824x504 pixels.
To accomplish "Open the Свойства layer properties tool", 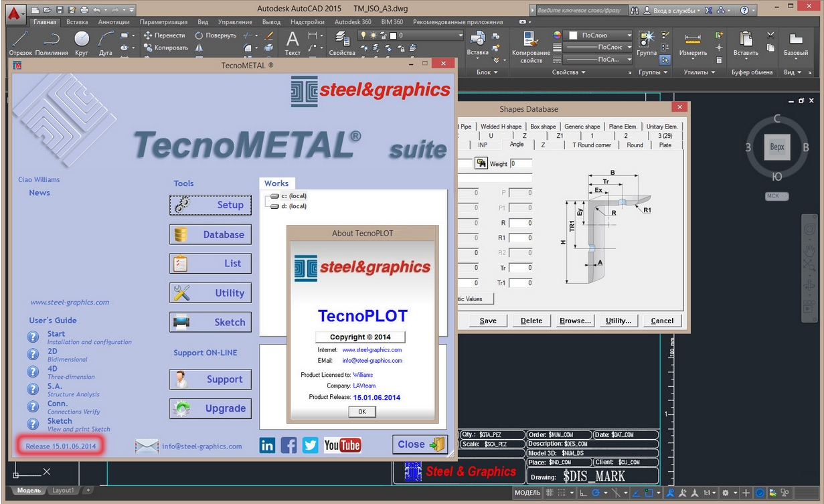I will pos(342,43).
